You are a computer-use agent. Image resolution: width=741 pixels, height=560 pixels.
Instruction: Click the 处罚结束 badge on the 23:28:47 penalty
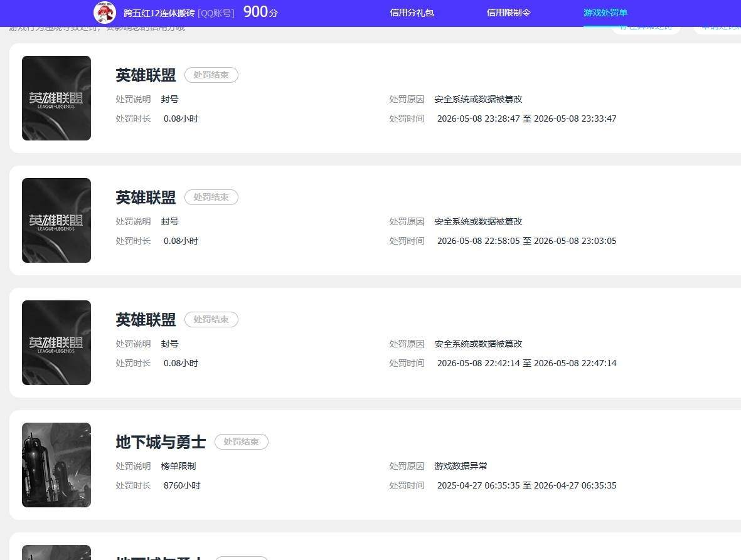(211, 75)
